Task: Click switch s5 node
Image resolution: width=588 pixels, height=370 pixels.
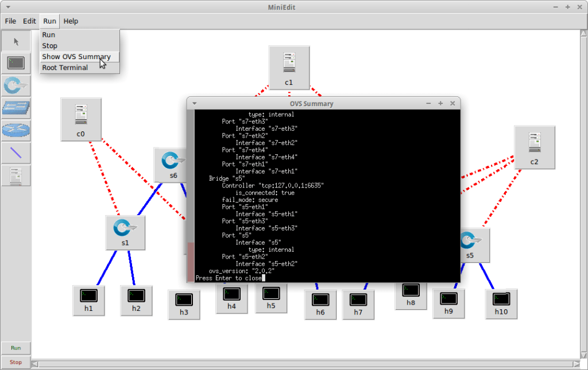Action: (474, 246)
